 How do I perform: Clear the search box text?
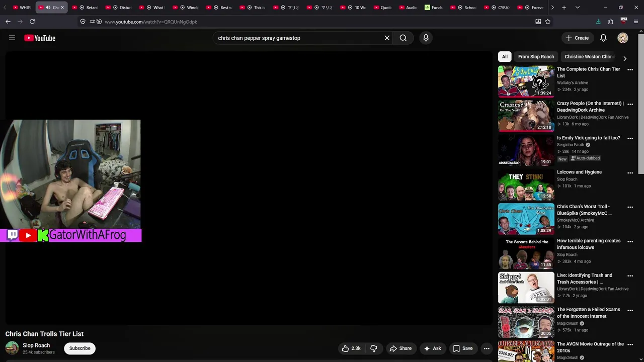tap(387, 38)
